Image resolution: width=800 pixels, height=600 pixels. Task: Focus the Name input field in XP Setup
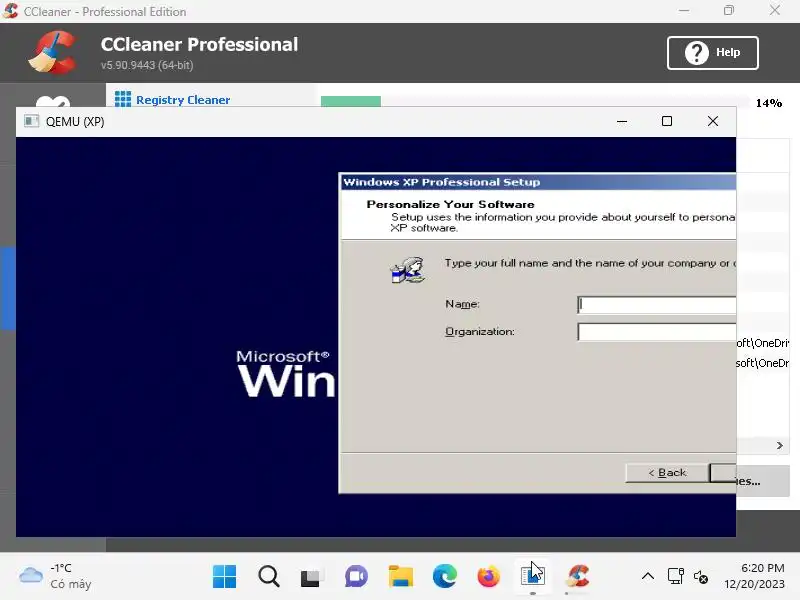(x=656, y=305)
